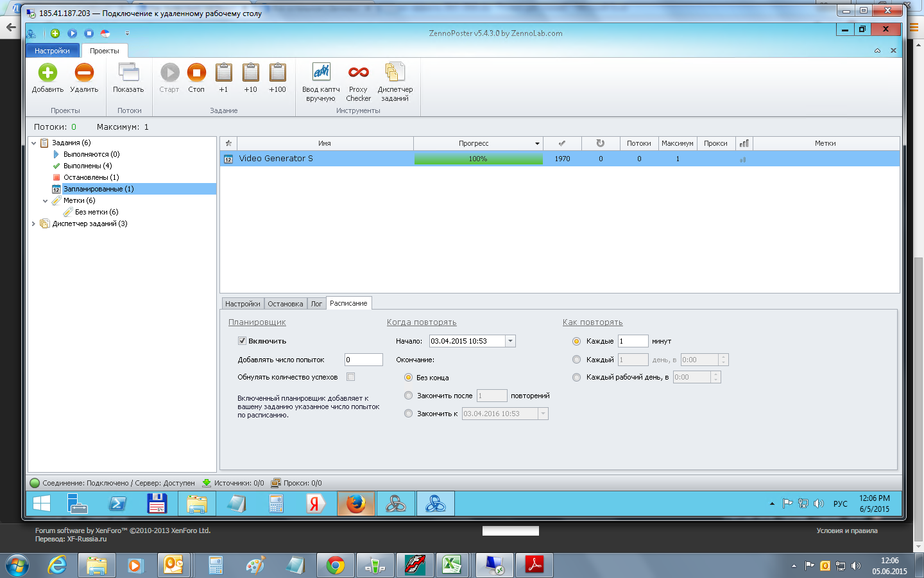Select Выполняются (0) in the tree
Viewport: 924px width, 578px height.
click(91, 154)
